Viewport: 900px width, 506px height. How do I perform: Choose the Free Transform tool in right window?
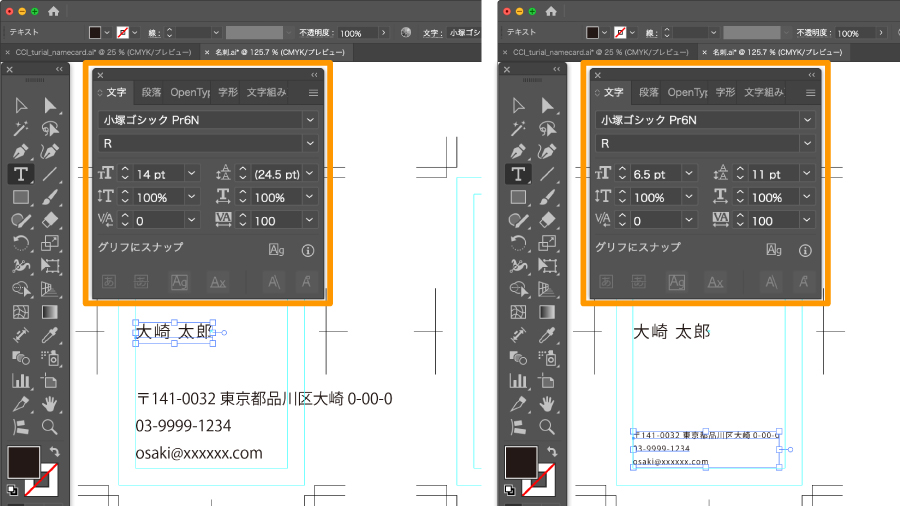coord(547,266)
